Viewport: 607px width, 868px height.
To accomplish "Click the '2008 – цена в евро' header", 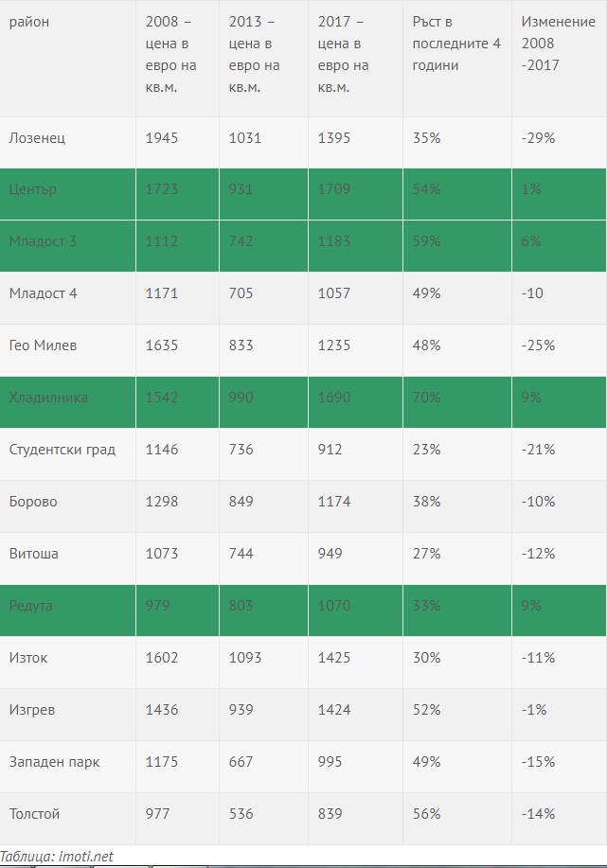I will [170, 54].
